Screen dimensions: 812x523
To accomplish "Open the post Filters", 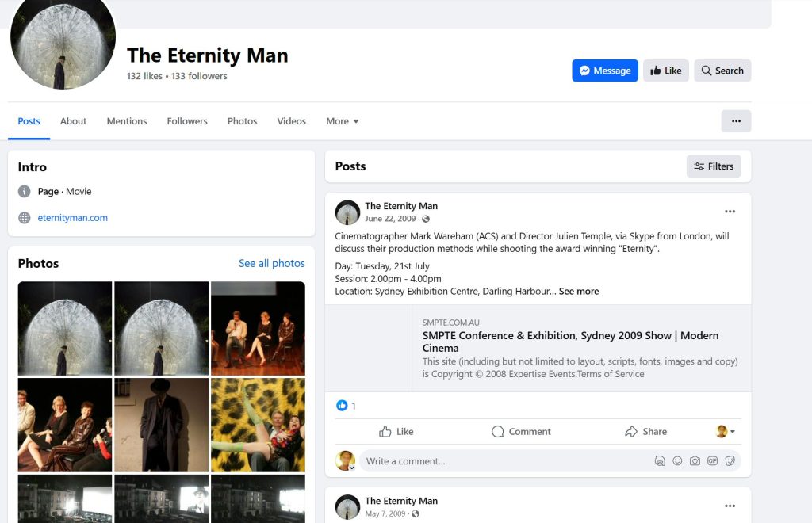I will pyautogui.click(x=714, y=166).
